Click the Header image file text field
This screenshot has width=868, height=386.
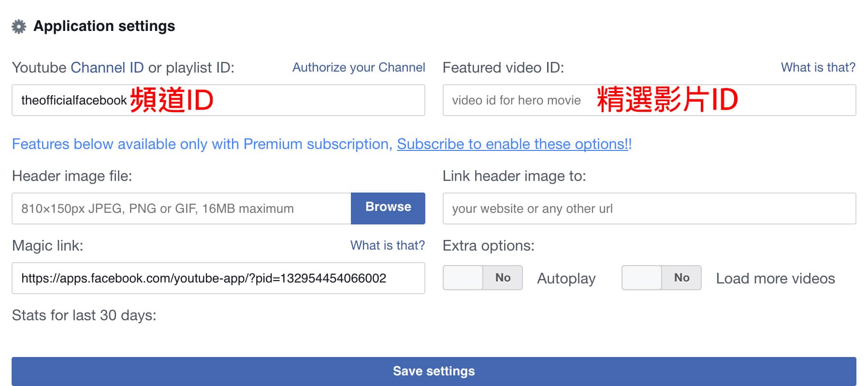coord(181,208)
